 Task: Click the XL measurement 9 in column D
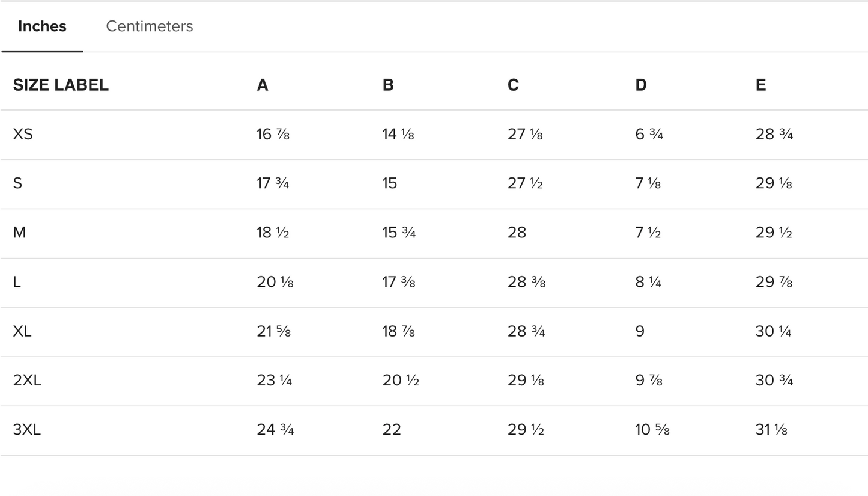coord(640,331)
